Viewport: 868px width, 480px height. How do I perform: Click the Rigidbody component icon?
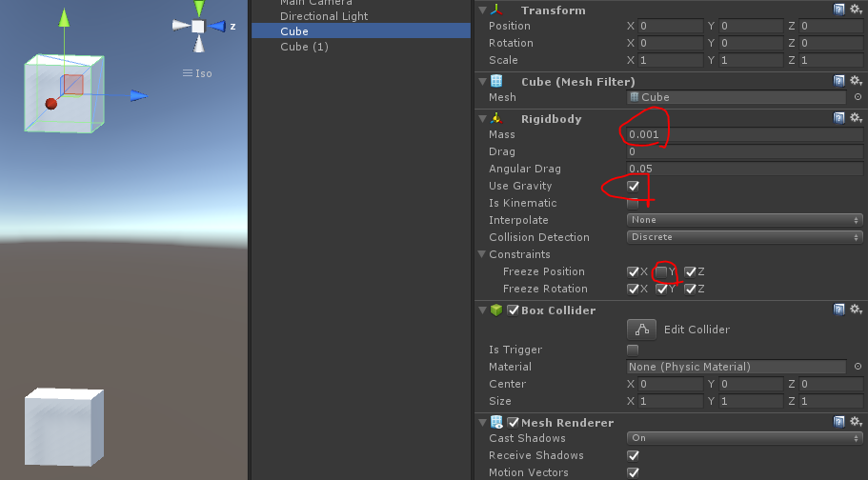(496, 118)
